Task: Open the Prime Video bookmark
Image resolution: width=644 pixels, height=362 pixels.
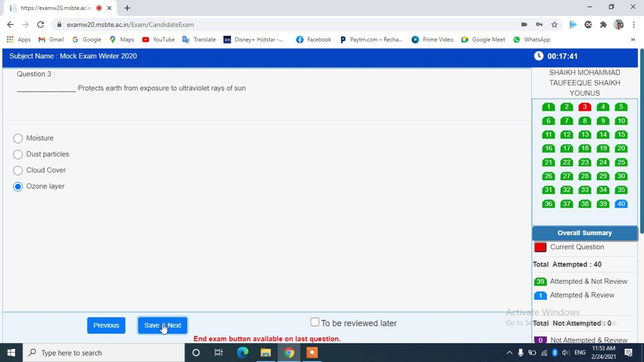Action: (x=432, y=39)
